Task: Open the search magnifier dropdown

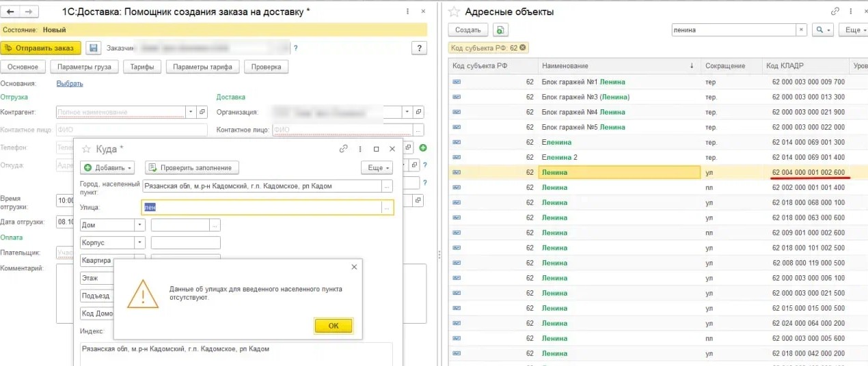Action: pos(822,30)
